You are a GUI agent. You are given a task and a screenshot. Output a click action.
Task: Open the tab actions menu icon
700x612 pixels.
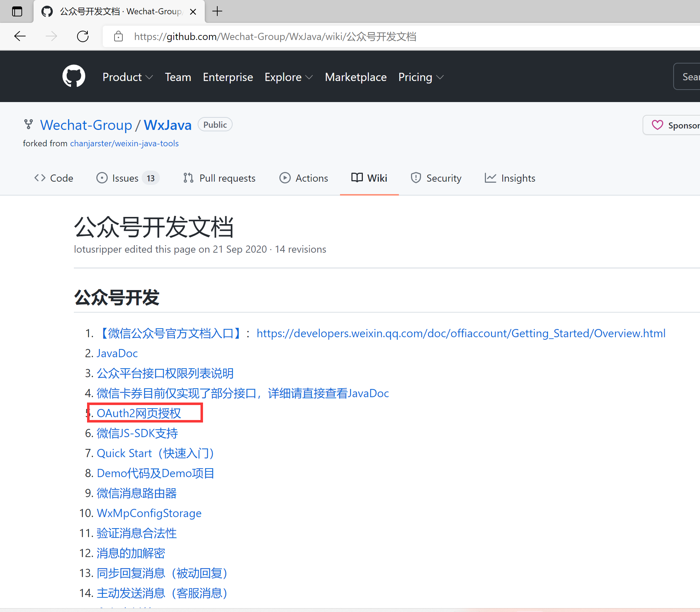pyautogui.click(x=17, y=11)
